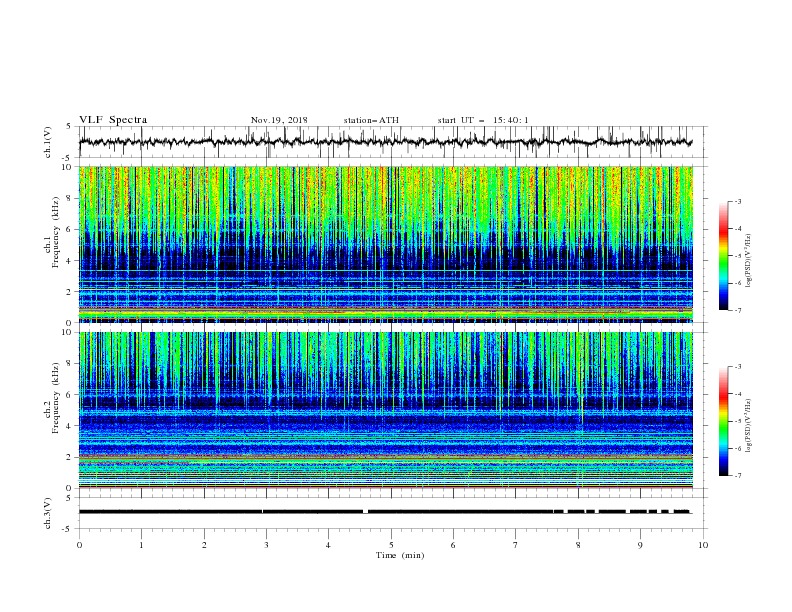Click the ch.2 'Frequency (kHz)' axis label
Screen dimensions: 792x612
[56, 398]
